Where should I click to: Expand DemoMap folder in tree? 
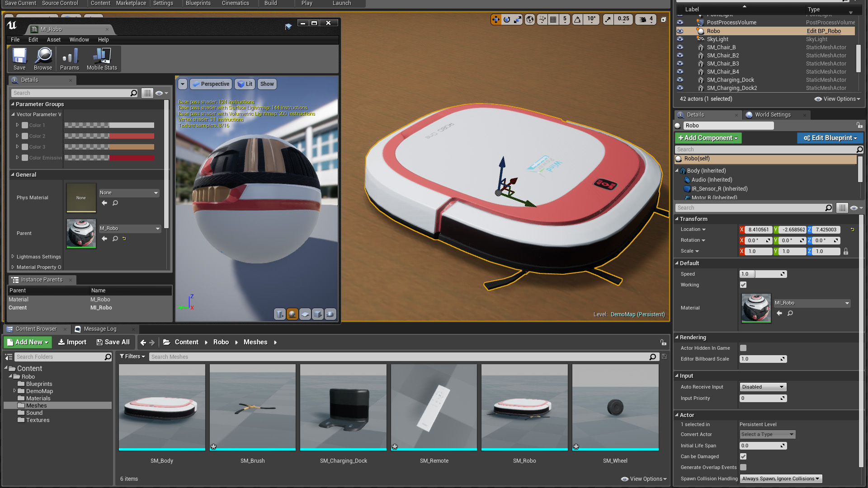14,391
